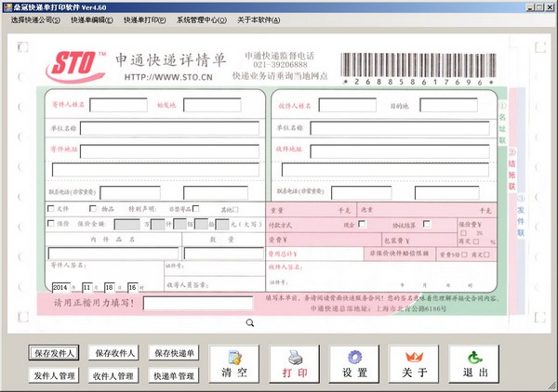The image size is (558, 392).
Task: Open the 选择快递公司 menu
Action: pyautogui.click(x=35, y=20)
